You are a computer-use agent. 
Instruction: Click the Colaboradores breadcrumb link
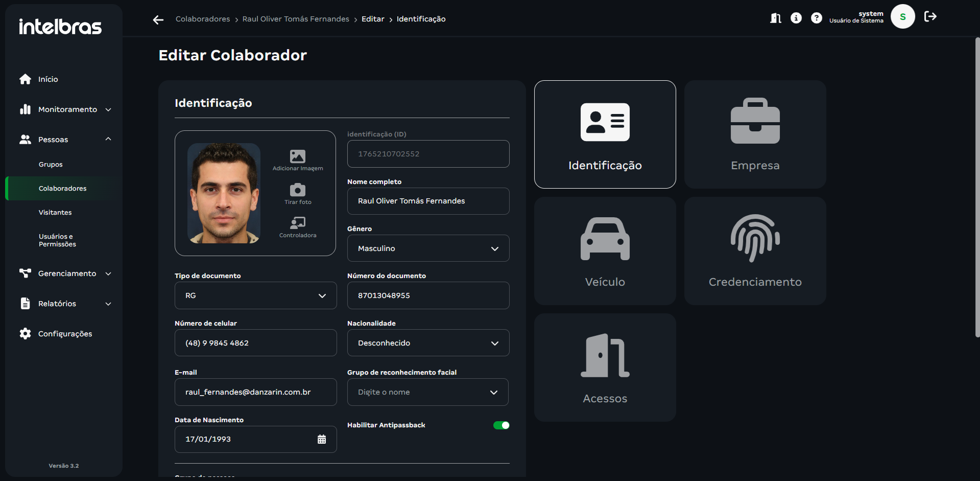(203, 19)
